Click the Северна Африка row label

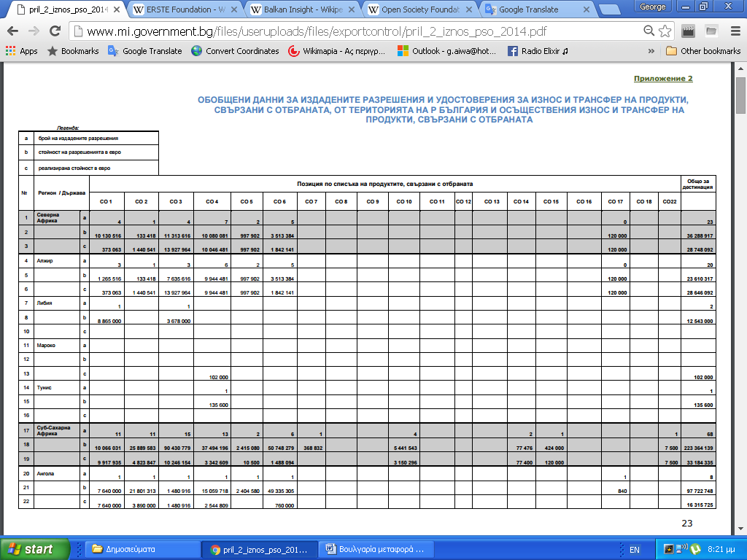click(48, 217)
